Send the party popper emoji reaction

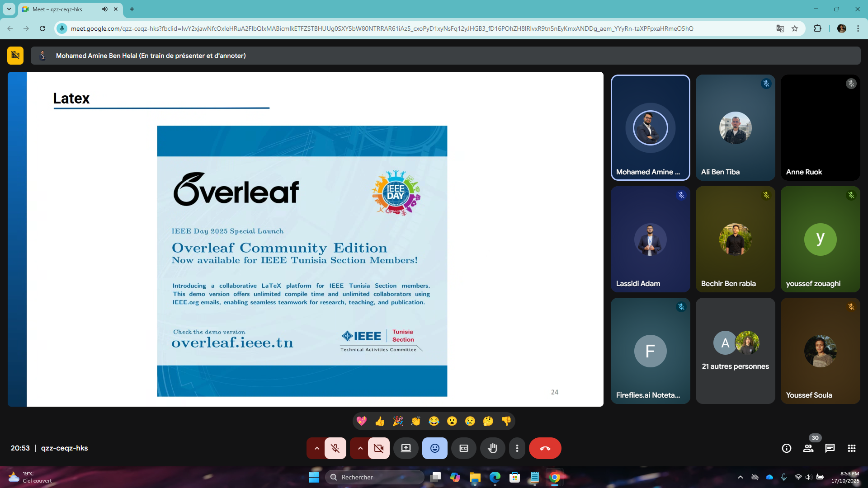click(x=398, y=421)
